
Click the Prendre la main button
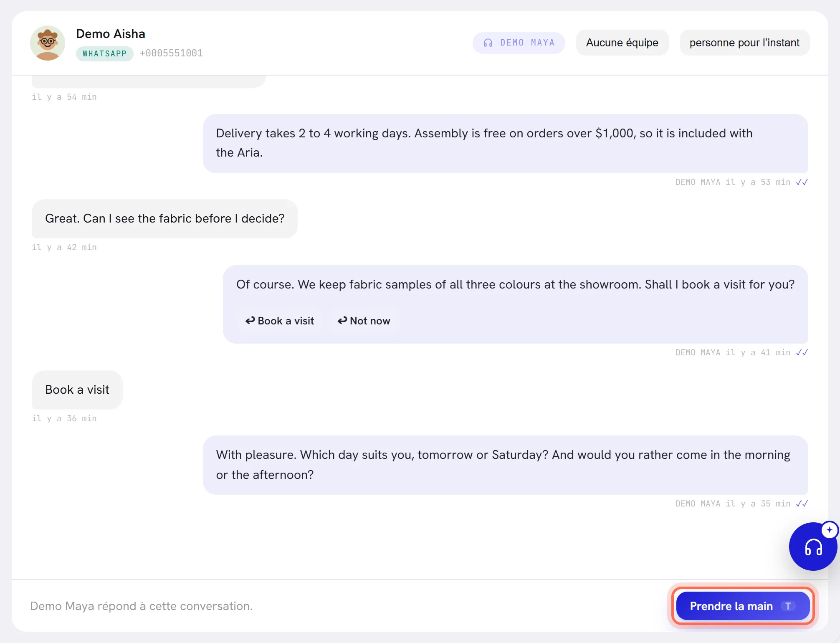[743, 606]
